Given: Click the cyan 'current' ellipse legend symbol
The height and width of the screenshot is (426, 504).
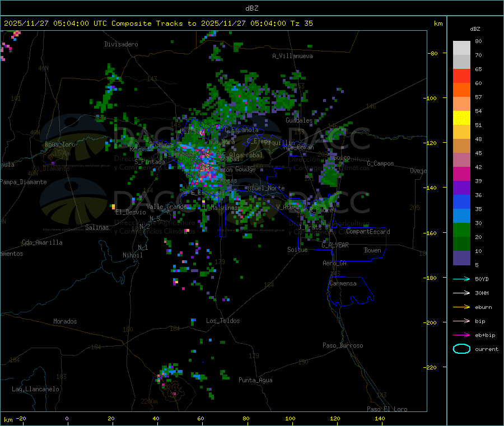Looking at the screenshot, I should click(461, 349).
